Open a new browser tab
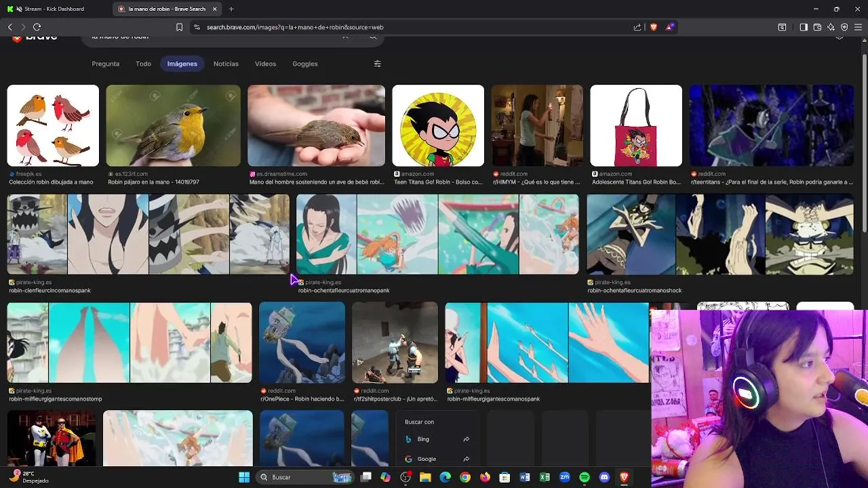This screenshot has height=488, width=868. point(231,9)
